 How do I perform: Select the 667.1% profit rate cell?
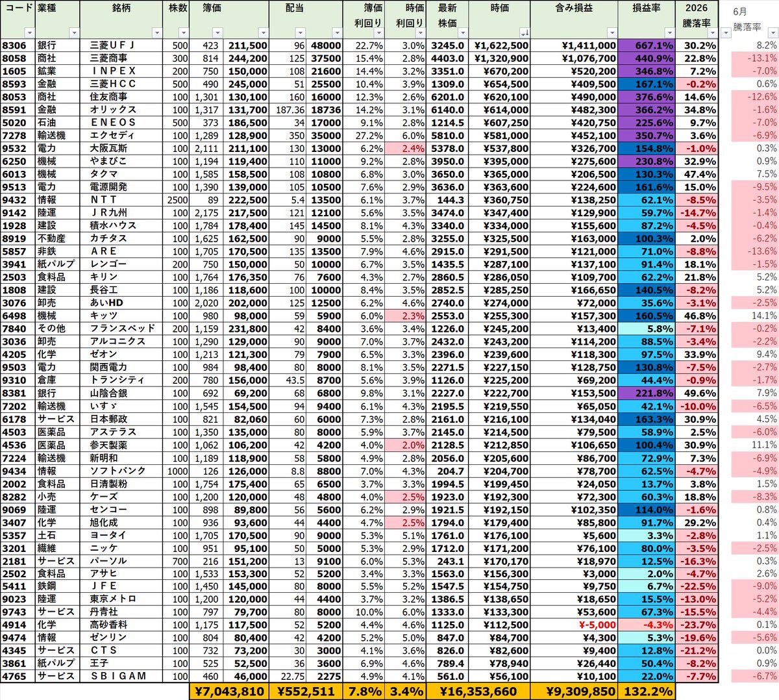pyautogui.click(x=647, y=45)
